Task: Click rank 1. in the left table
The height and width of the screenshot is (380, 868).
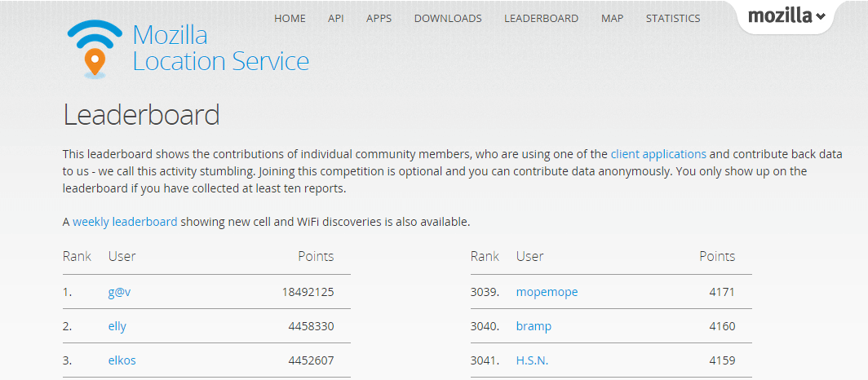Action: point(68,292)
